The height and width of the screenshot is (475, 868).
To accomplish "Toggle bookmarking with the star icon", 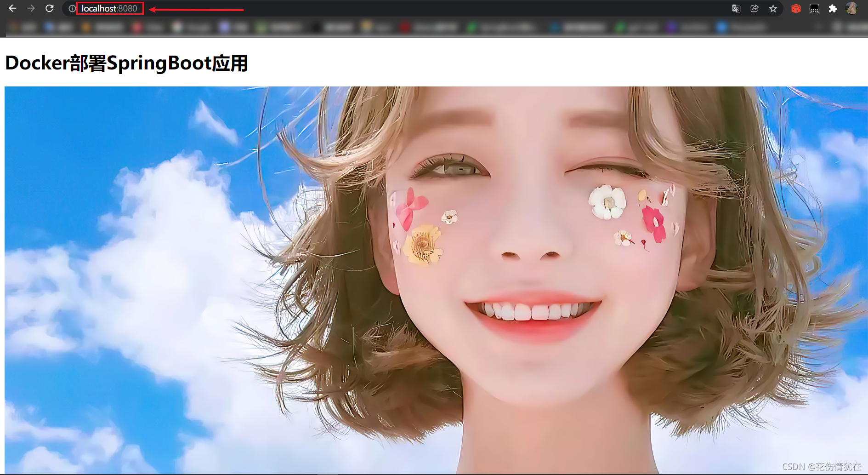I will click(x=773, y=8).
